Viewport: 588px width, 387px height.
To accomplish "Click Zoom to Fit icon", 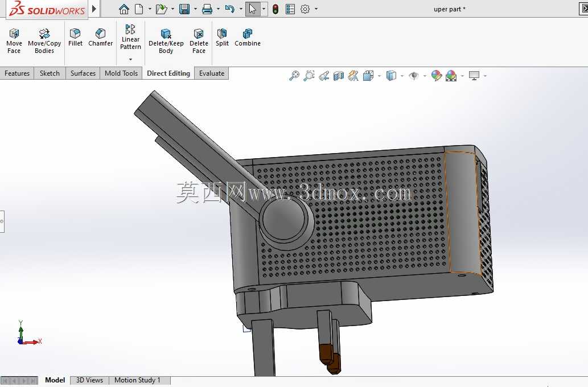I will [x=294, y=76].
